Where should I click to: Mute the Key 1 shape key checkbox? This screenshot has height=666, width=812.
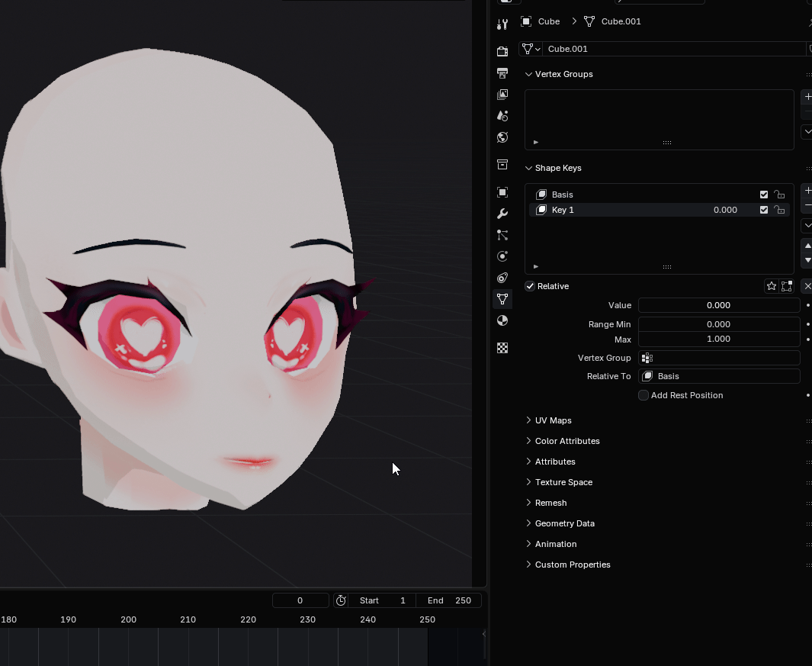tap(764, 210)
